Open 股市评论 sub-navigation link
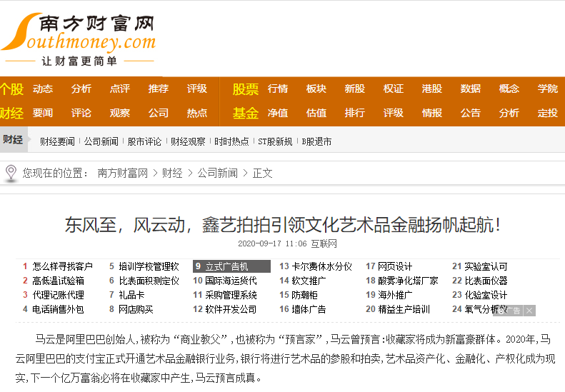 pyautogui.click(x=144, y=141)
